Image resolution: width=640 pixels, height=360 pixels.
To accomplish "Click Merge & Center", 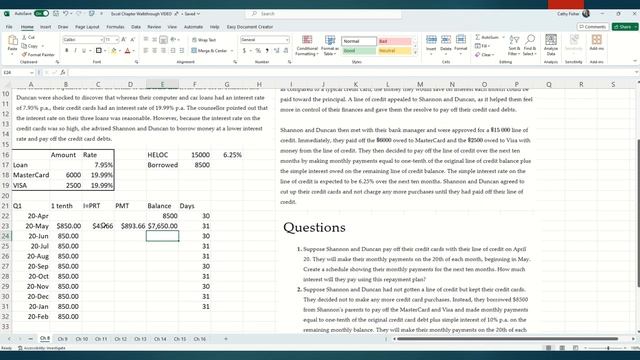I will coord(209,51).
